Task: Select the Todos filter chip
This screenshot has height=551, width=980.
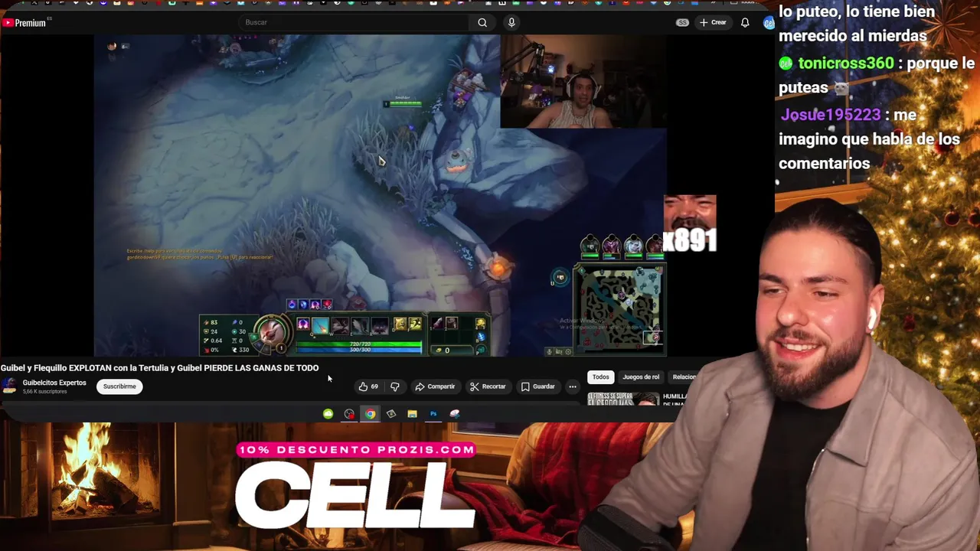Action: (601, 377)
